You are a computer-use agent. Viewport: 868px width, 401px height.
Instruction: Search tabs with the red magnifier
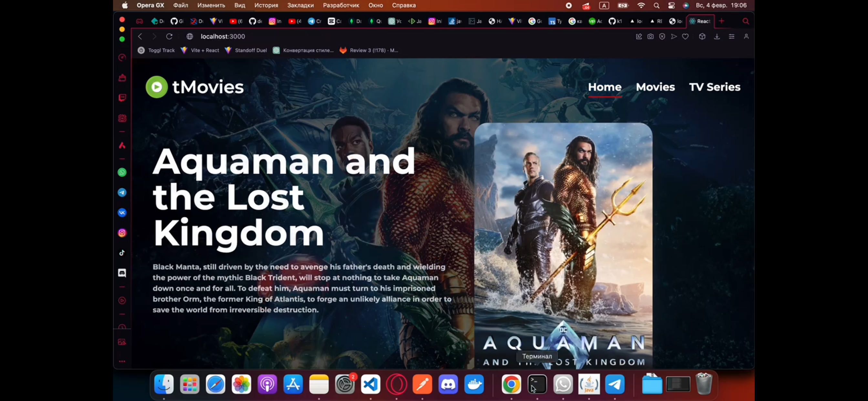(x=746, y=21)
